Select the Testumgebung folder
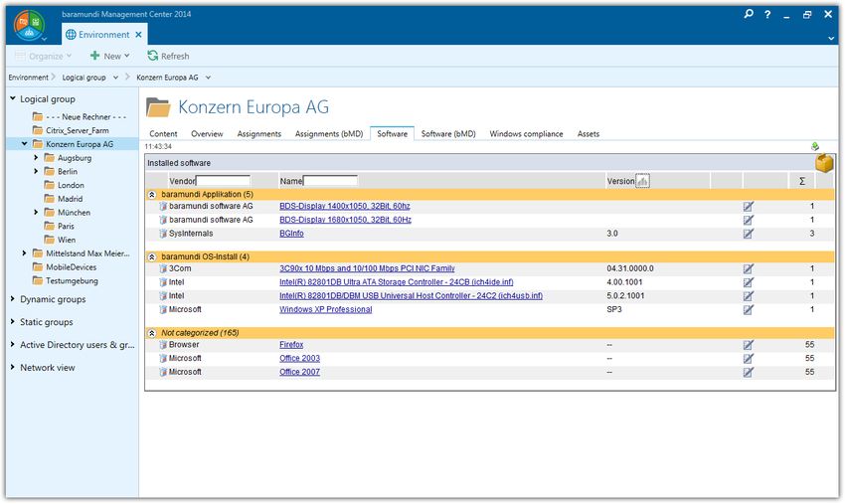 pyautogui.click(x=66, y=280)
